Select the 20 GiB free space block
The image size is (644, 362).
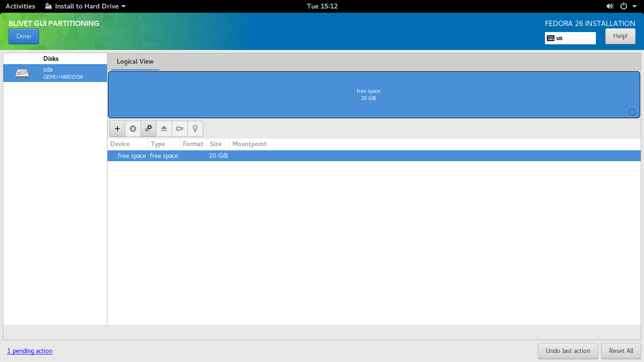click(x=374, y=95)
